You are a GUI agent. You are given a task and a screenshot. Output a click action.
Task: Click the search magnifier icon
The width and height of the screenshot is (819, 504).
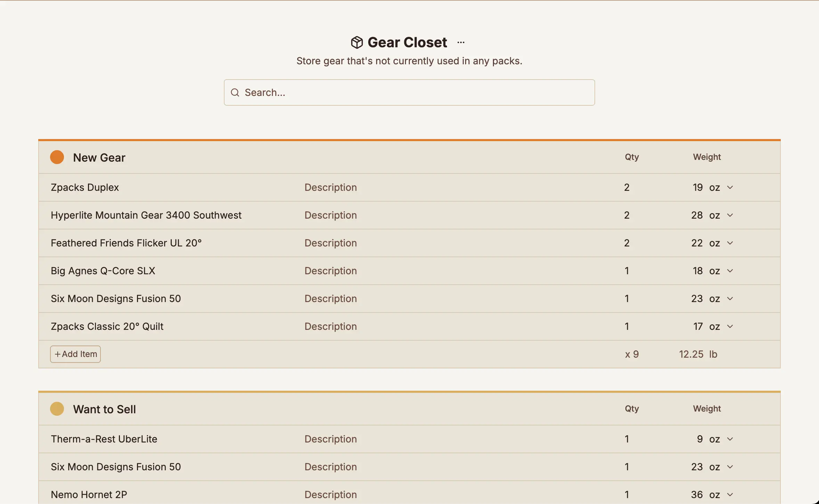click(x=235, y=92)
